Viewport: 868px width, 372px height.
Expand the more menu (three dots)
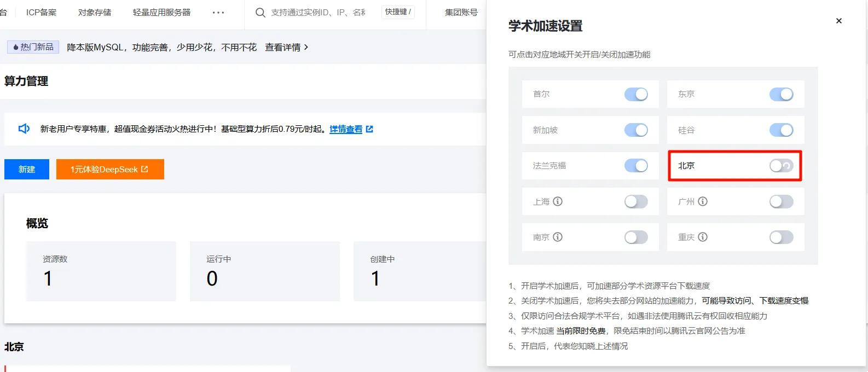218,13
